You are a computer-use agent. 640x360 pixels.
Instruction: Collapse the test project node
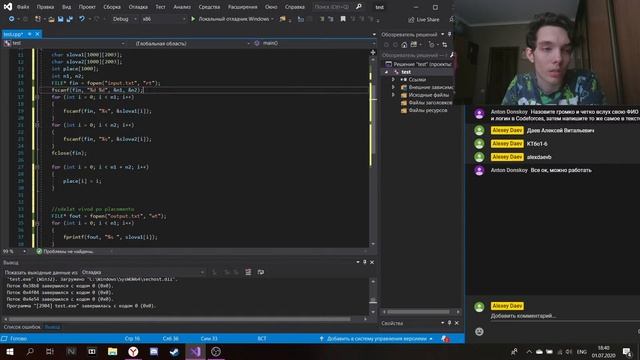pos(387,72)
